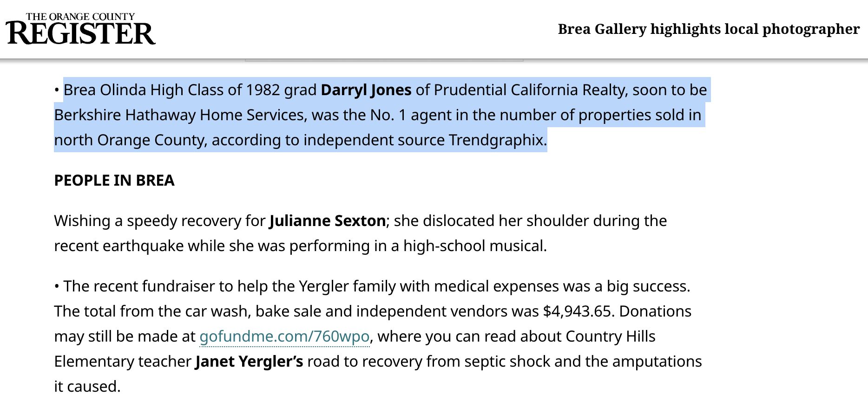Click the header title about Brea Gallery

tap(708, 29)
